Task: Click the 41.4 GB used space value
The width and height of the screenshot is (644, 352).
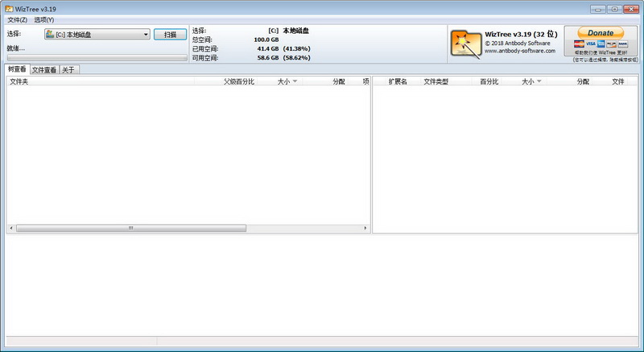Action: click(268, 48)
